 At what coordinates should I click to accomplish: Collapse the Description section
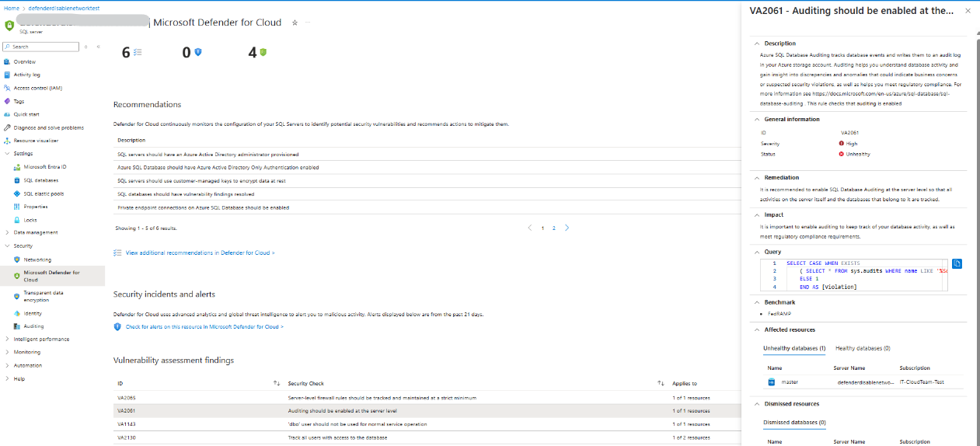coord(758,44)
